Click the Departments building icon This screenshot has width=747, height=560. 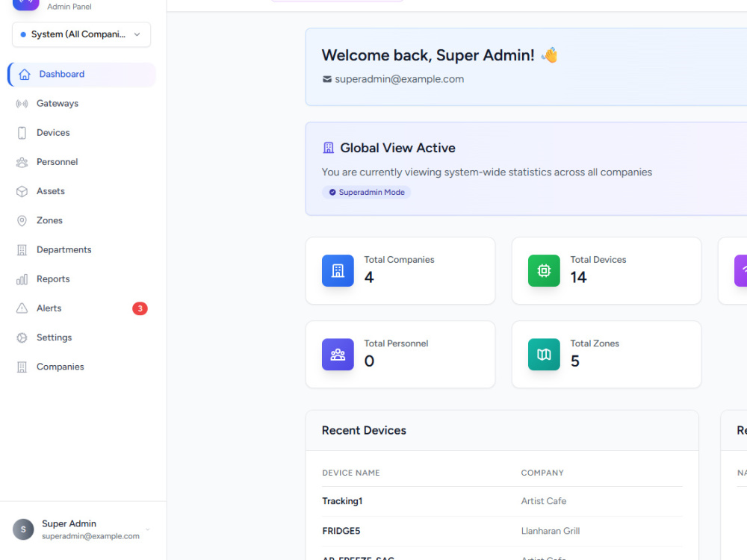point(22,250)
